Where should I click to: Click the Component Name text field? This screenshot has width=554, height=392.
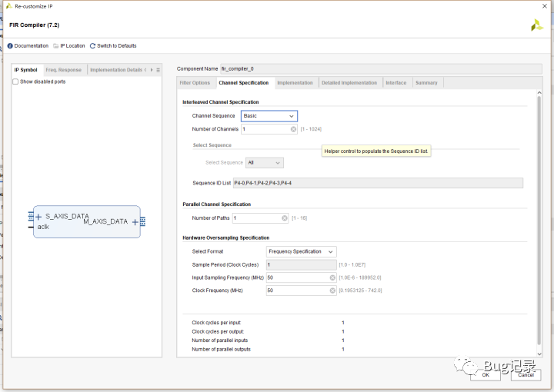click(380, 69)
